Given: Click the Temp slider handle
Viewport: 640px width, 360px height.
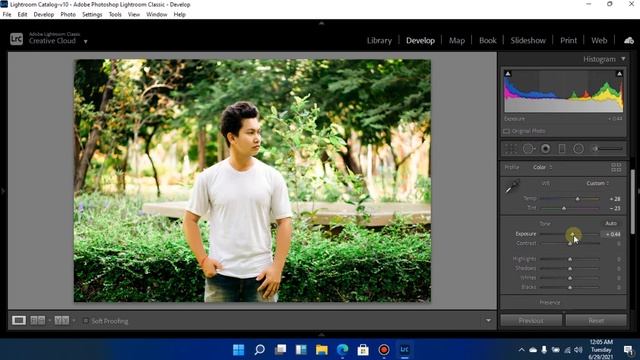Looking at the screenshot, I should (x=578, y=199).
